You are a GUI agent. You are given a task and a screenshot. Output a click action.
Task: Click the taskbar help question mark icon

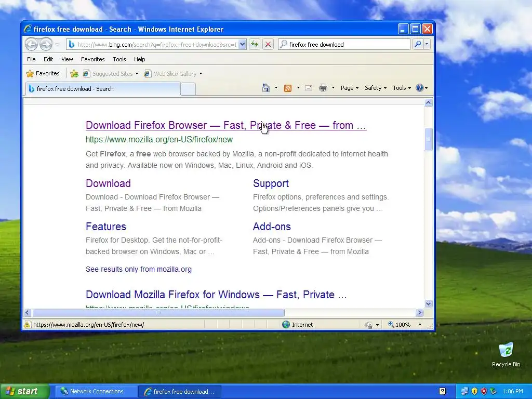pyautogui.click(x=443, y=391)
